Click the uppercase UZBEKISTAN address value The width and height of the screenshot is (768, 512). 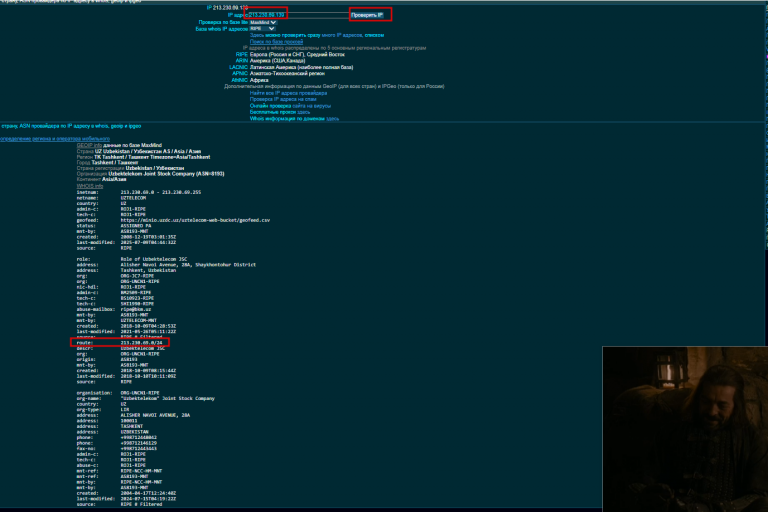134,432
